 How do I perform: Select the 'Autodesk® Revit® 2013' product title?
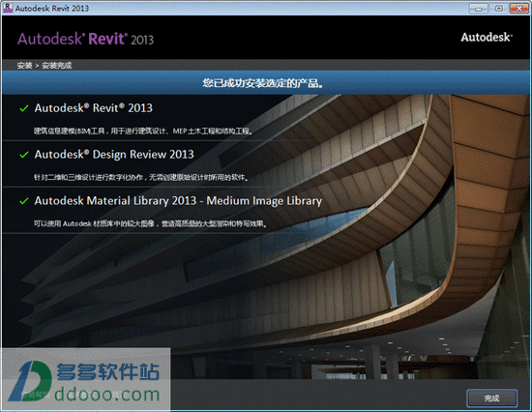tap(94, 108)
